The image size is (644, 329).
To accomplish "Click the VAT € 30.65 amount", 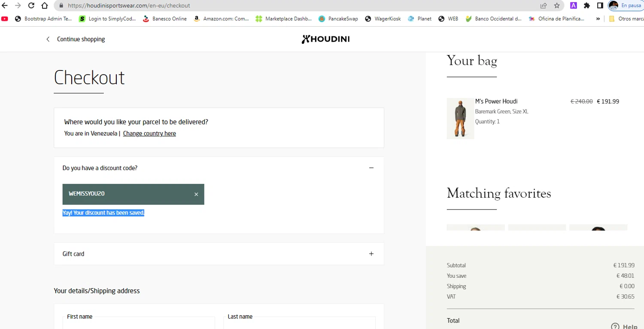I will [625, 297].
